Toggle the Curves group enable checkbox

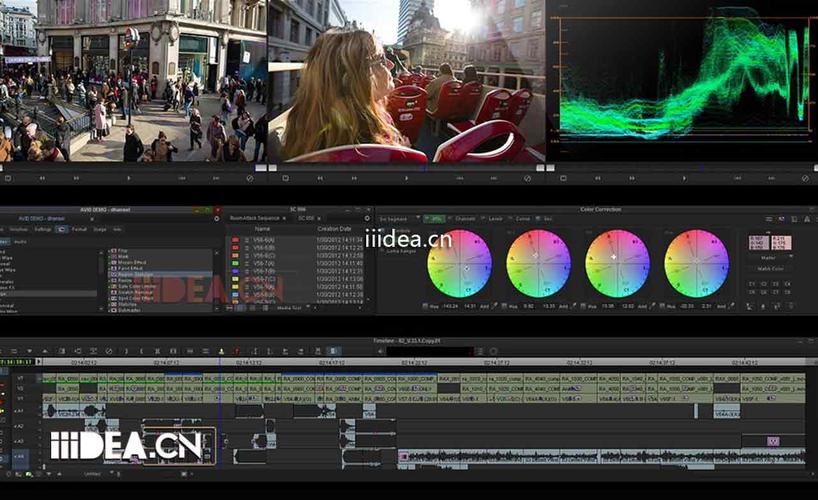[510, 219]
